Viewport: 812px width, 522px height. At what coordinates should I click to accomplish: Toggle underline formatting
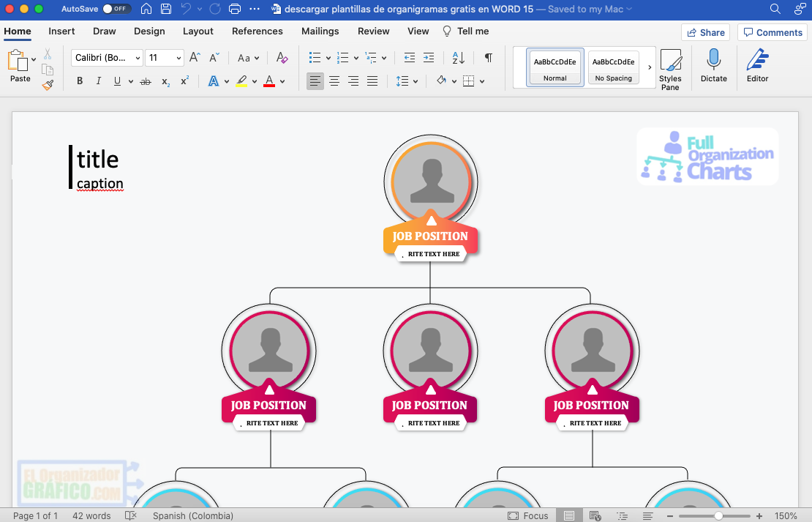(x=118, y=81)
